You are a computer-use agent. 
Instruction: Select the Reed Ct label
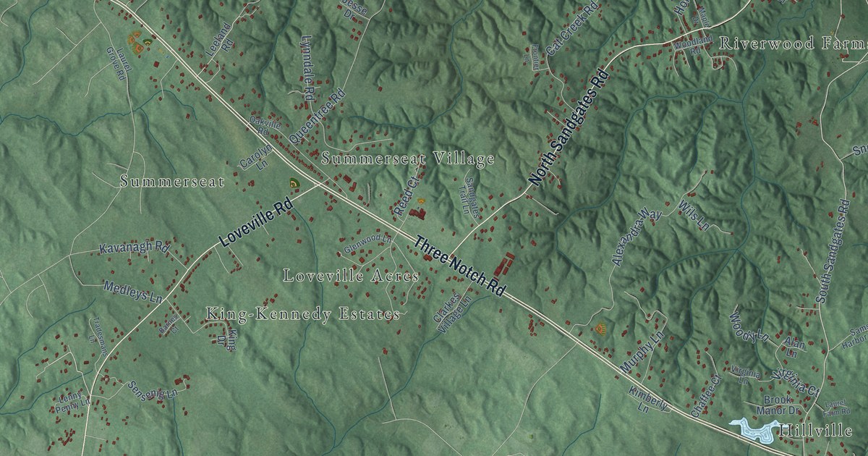click(407, 195)
